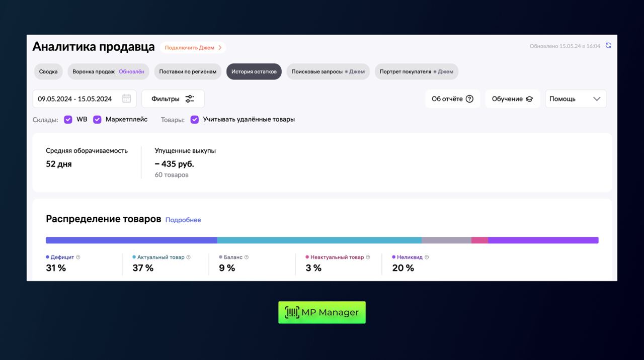The image size is (644, 360).
Task: Click help icon next to Баланс
Action: click(247, 257)
